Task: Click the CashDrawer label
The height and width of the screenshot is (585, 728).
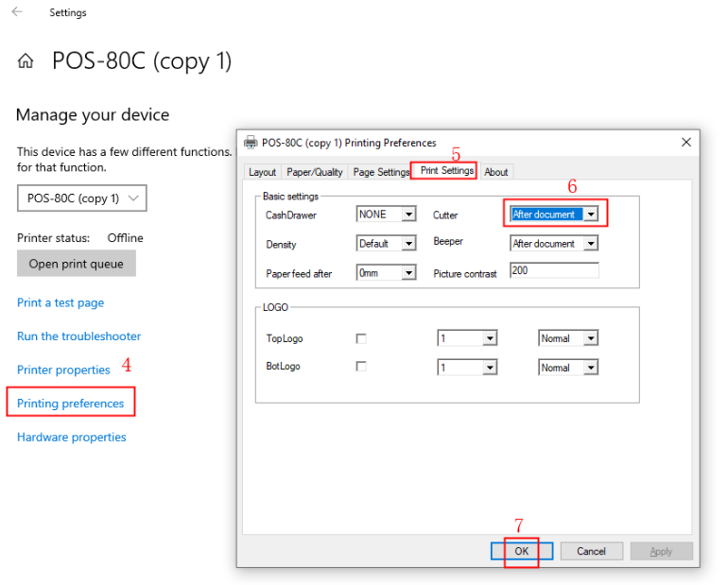Action: (x=291, y=215)
